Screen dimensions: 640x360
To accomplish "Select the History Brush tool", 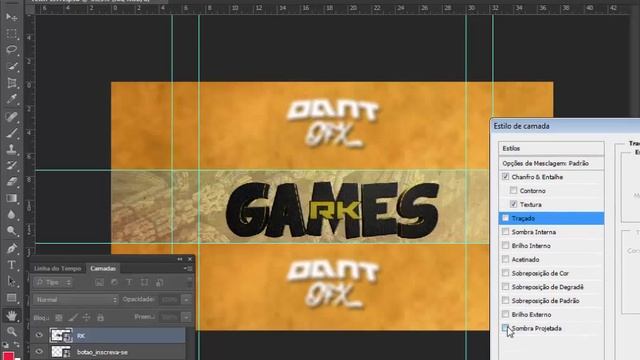I will [11, 165].
